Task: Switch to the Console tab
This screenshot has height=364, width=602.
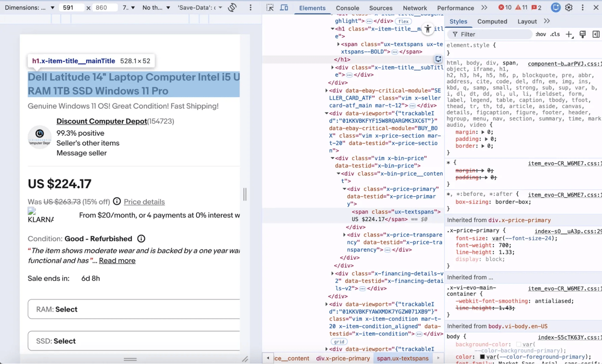Action: point(347,8)
